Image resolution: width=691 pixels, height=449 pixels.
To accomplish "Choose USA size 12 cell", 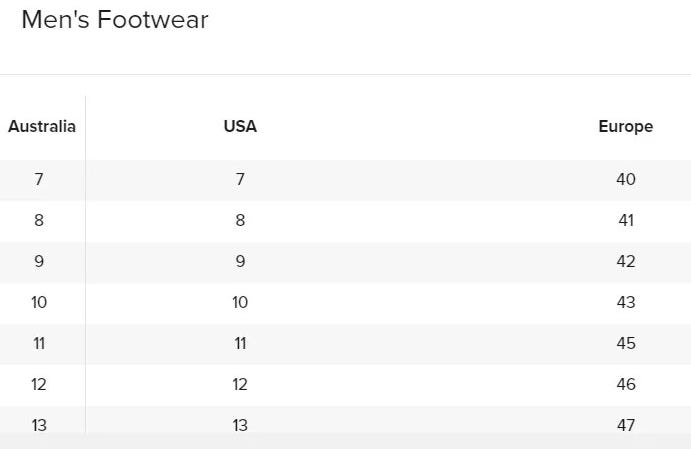I will tap(240, 385).
